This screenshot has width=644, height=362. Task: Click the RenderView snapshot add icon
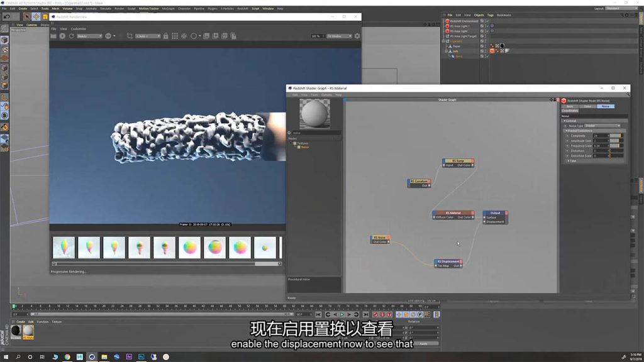(216, 36)
